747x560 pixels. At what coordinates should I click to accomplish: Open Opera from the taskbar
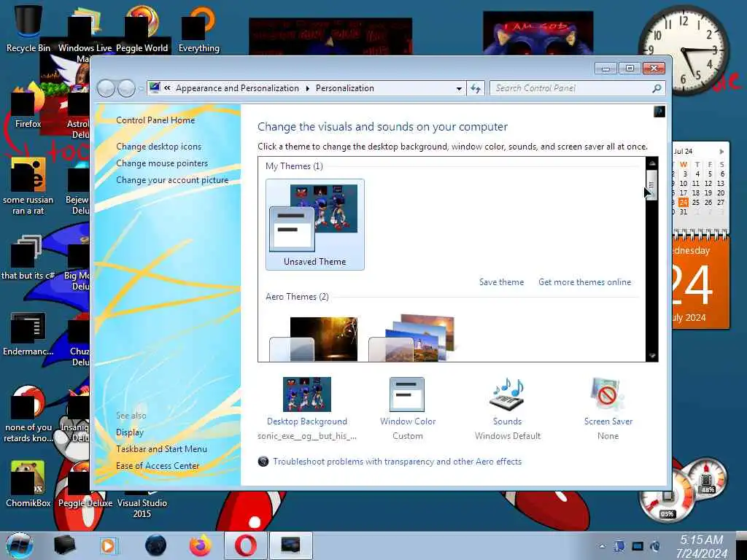click(245, 545)
